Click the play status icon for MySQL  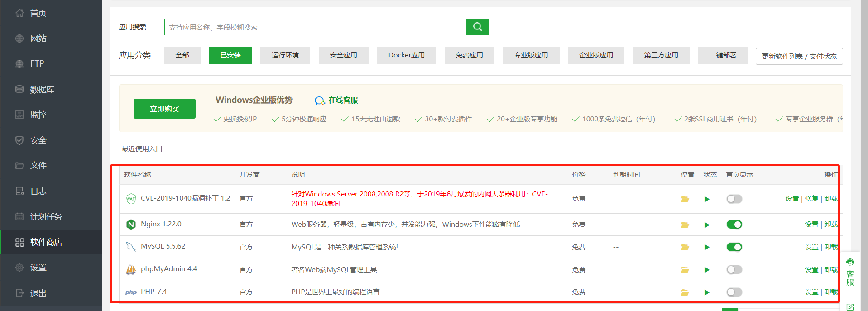[707, 248]
